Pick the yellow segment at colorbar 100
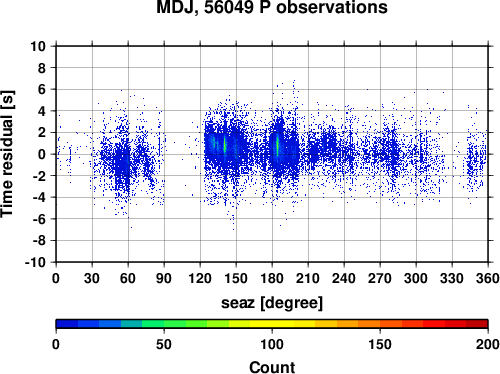 point(272,324)
